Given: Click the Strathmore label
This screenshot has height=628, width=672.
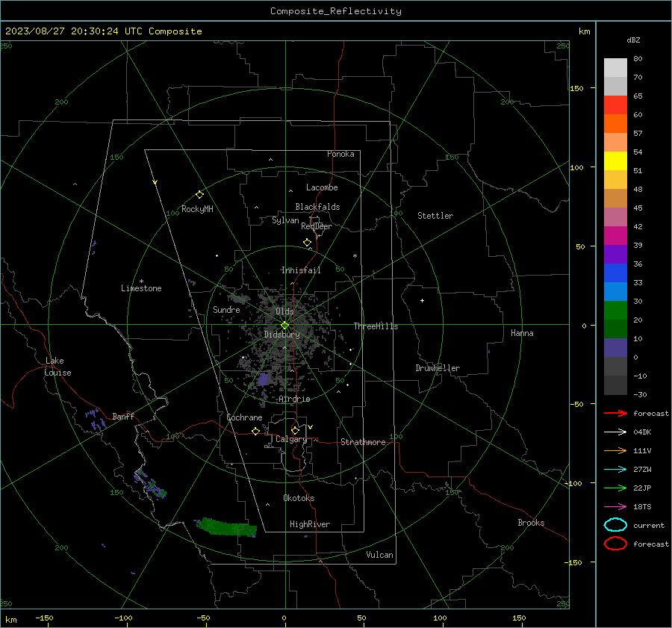Looking at the screenshot, I should pos(363,442).
